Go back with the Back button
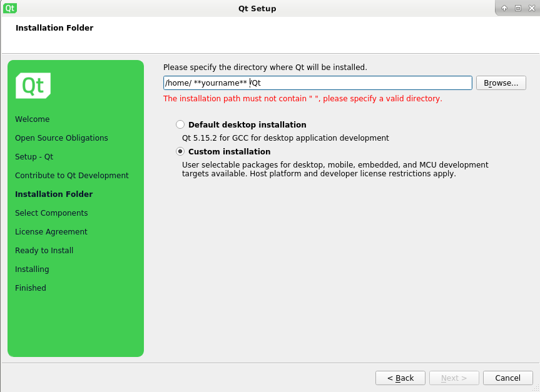Image resolution: width=540 pixels, height=392 pixels. coord(400,378)
